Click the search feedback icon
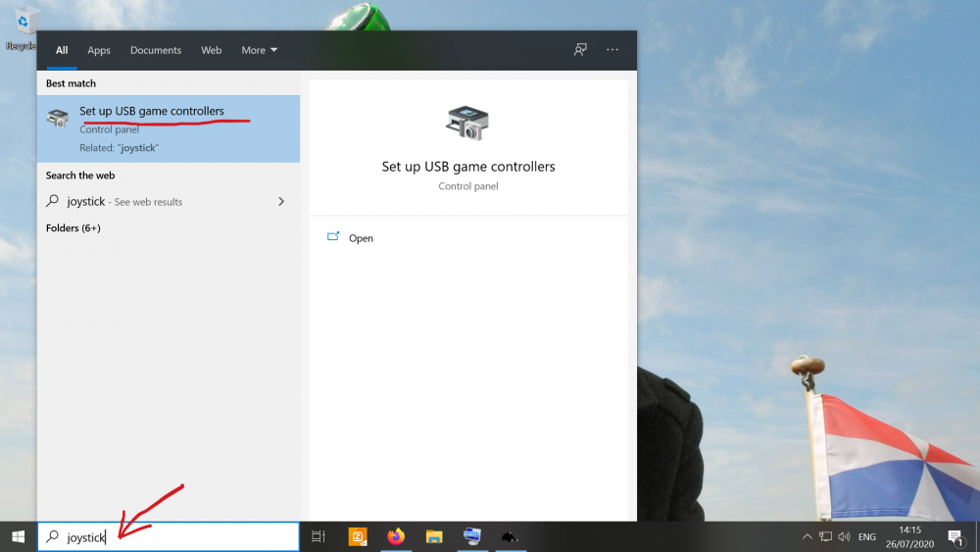 [580, 50]
